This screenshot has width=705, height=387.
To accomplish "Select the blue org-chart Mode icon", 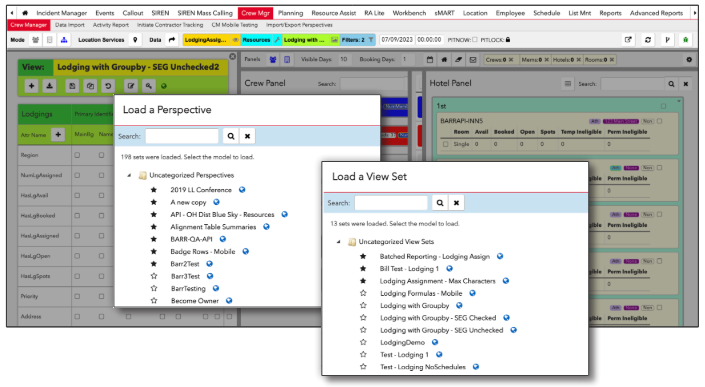I will 64,40.
